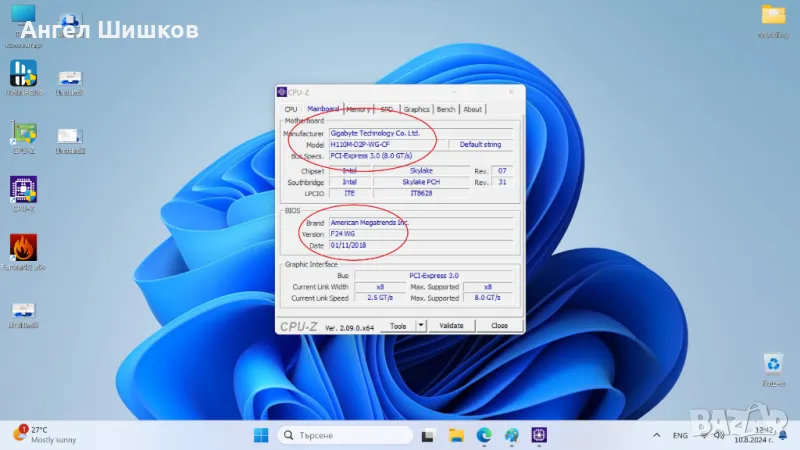Open the weather widget showing 27°C
The image size is (800, 450).
(40, 435)
